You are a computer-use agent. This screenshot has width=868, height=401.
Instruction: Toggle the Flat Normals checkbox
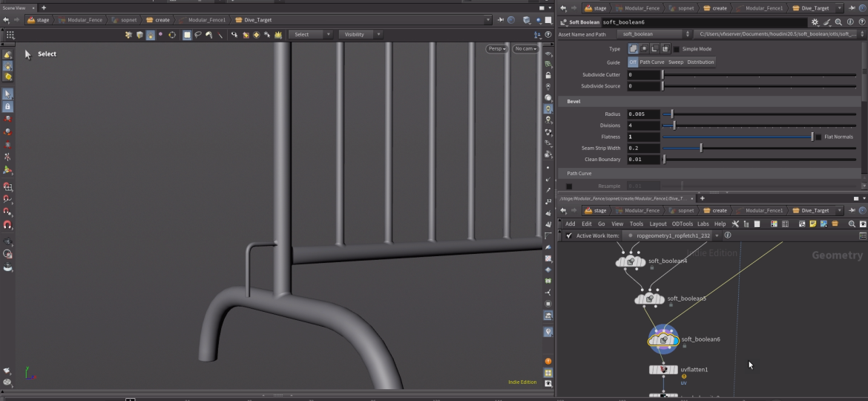click(818, 137)
